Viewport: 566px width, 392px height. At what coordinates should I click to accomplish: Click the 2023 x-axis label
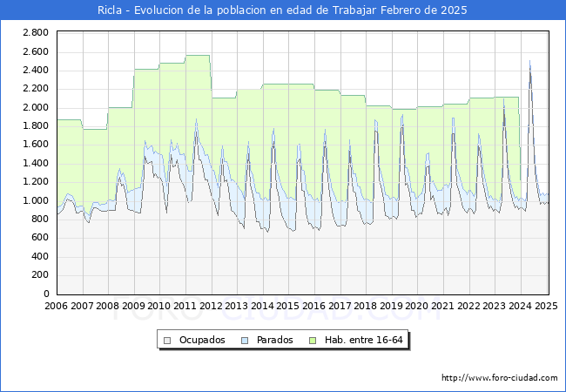tap(495, 306)
